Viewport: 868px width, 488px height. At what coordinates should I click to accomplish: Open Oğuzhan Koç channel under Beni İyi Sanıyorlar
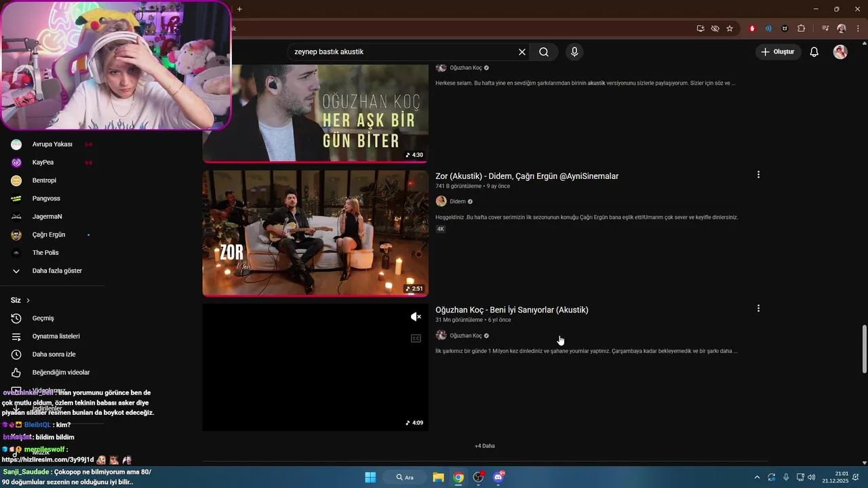(x=466, y=335)
